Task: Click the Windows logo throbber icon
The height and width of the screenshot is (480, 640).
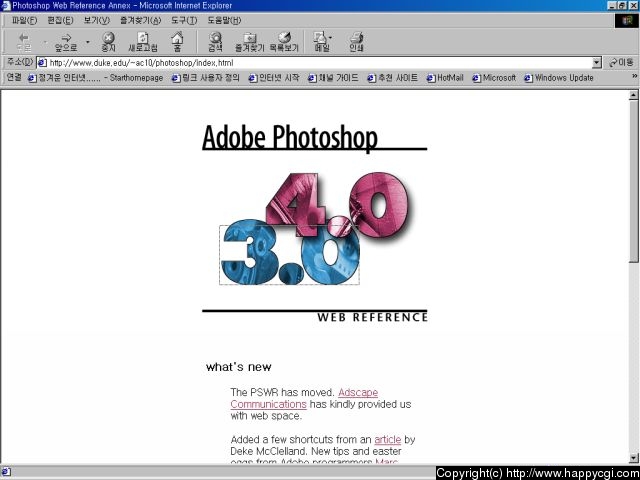Action: pos(627,20)
